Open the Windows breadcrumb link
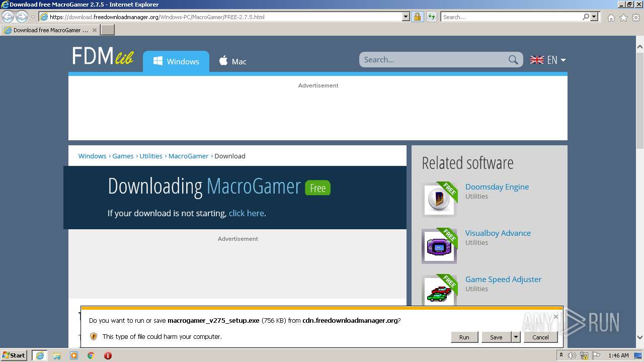 pyautogui.click(x=92, y=156)
